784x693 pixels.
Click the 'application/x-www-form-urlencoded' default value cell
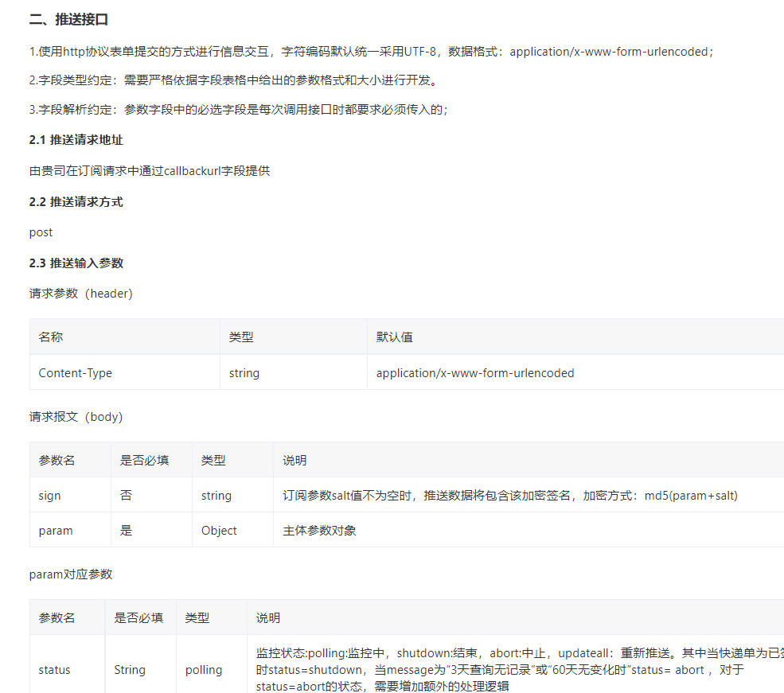[575, 372]
